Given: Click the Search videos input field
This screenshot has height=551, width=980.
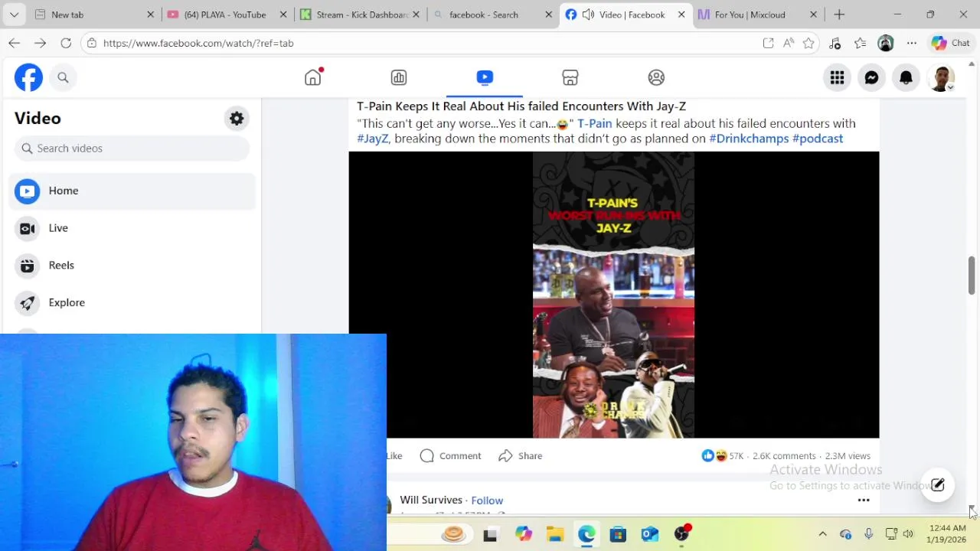Looking at the screenshot, I should pyautogui.click(x=132, y=148).
